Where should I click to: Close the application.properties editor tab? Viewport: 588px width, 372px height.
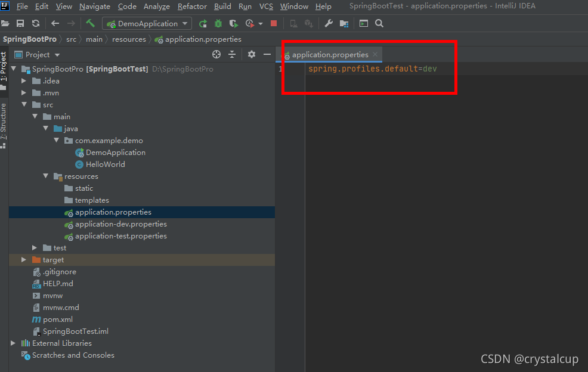click(x=375, y=54)
